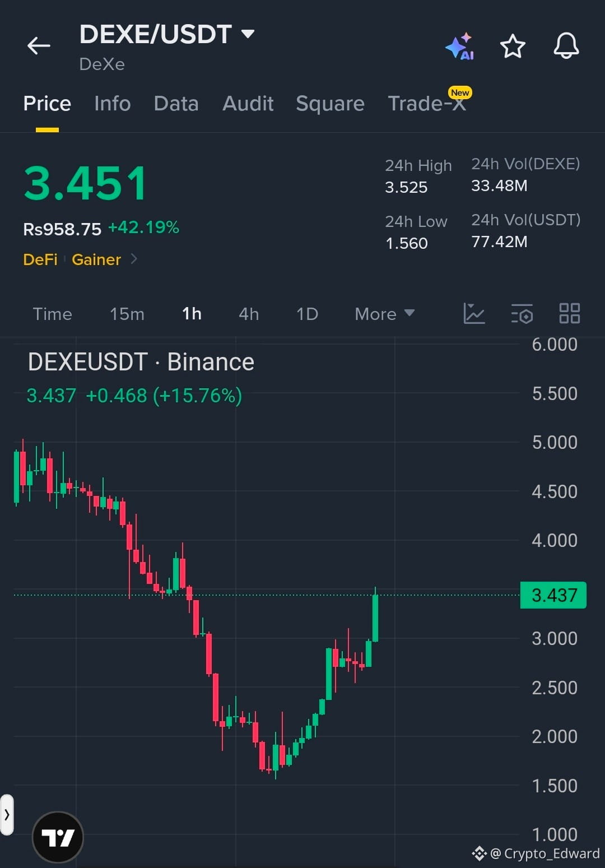Switch to the Audit tab

(248, 104)
